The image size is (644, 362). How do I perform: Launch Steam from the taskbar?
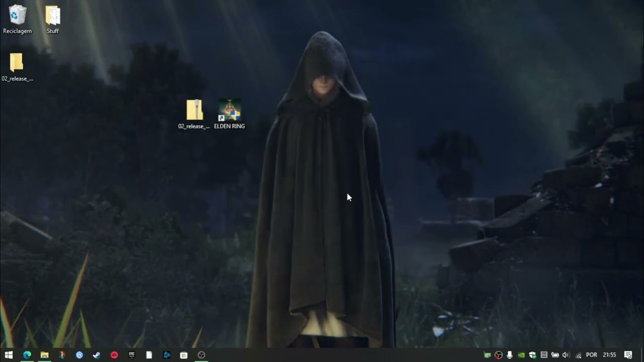[97, 355]
